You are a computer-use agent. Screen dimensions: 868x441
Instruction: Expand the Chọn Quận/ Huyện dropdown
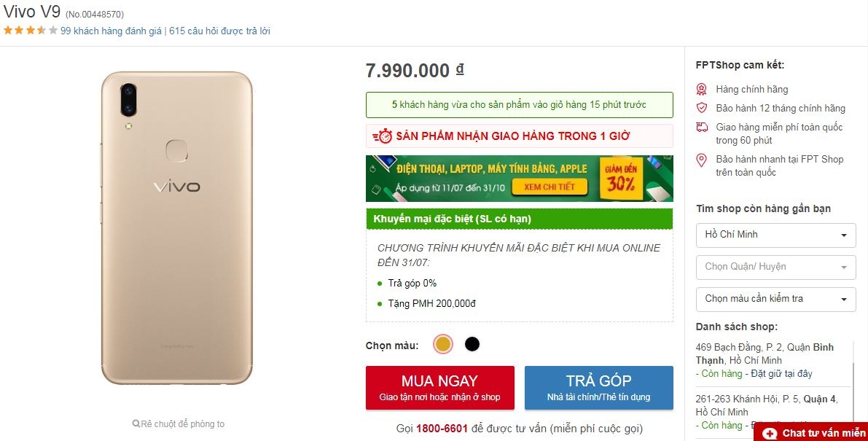point(775,267)
